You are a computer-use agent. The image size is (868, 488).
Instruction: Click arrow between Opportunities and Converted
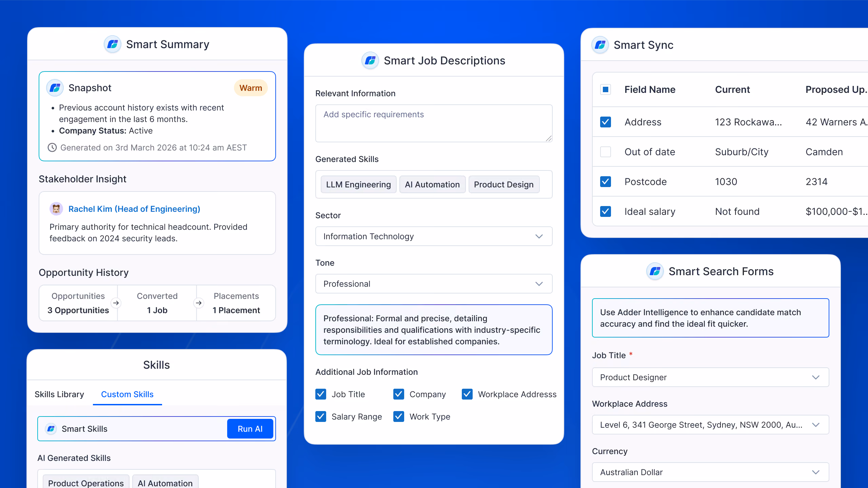[116, 303]
